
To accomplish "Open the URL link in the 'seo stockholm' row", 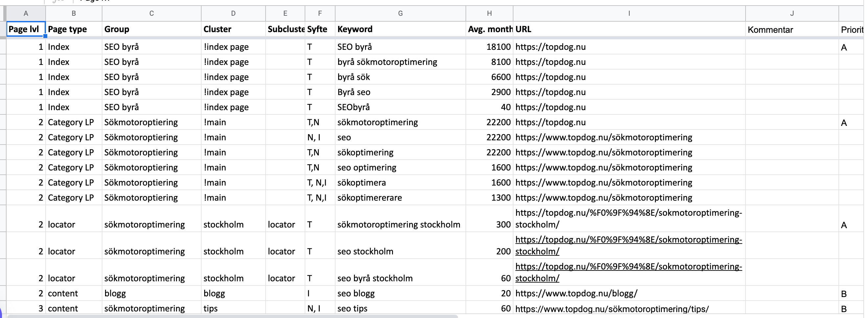I will tap(628, 245).
